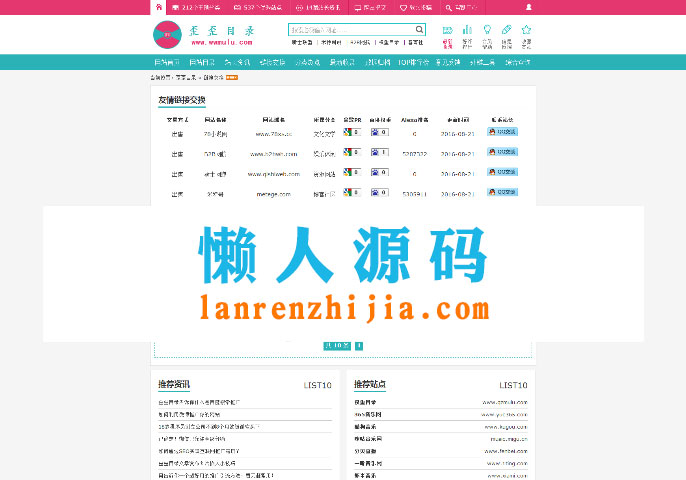
Task: Open the www.qishiweb.com site link
Action: [x=274, y=174]
